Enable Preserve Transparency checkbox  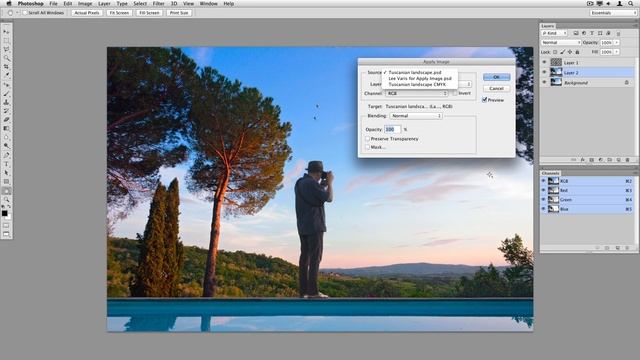367,139
